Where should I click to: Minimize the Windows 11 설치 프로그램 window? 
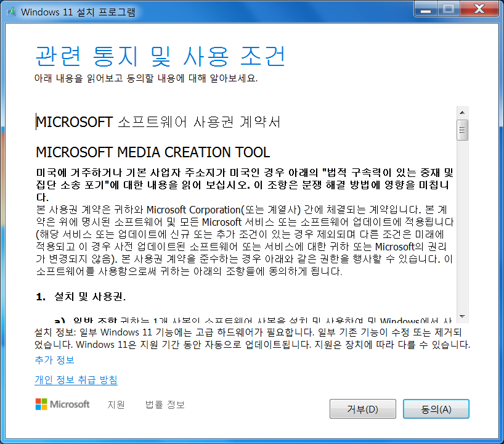[x=426, y=9]
